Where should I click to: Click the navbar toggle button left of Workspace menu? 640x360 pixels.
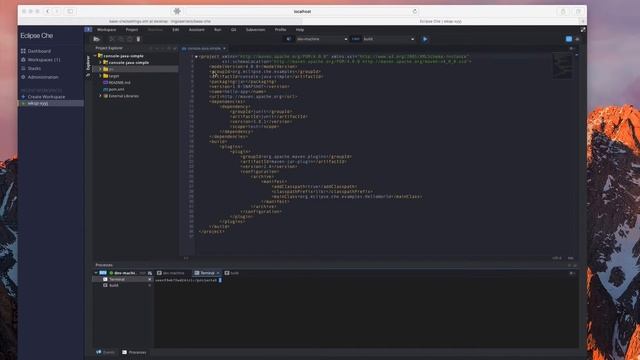click(88, 29)
